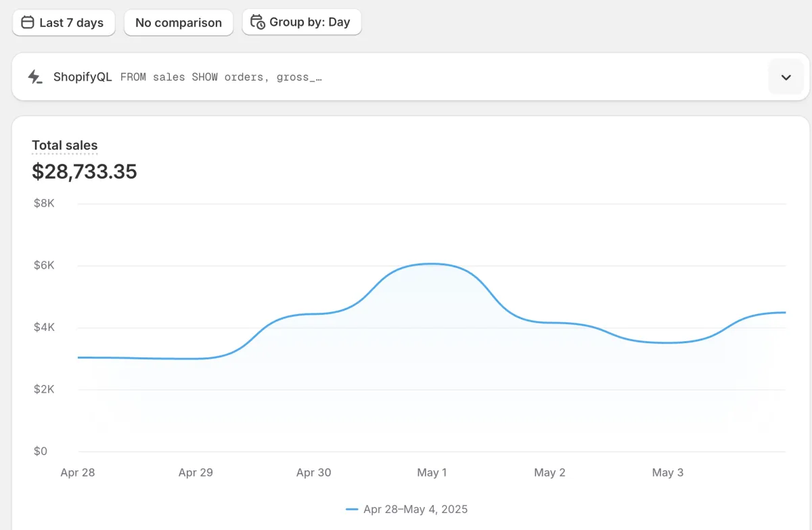Click the calendar-clock icon in Group by button
This screenshot has width=812, height=530.
pyautogui.click(x=258, y=22)
